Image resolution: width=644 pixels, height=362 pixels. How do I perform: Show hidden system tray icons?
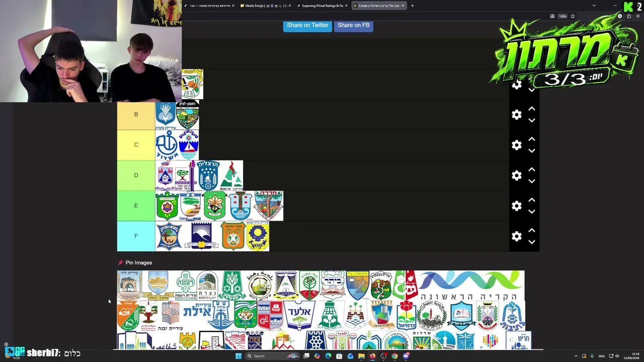coord(576,356)
